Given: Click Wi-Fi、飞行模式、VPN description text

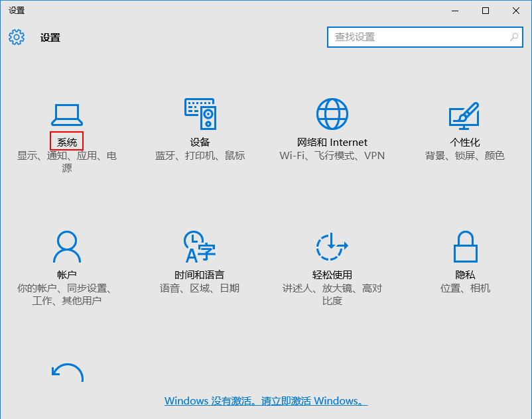Looking at the screenshot, I should [332, 156].
